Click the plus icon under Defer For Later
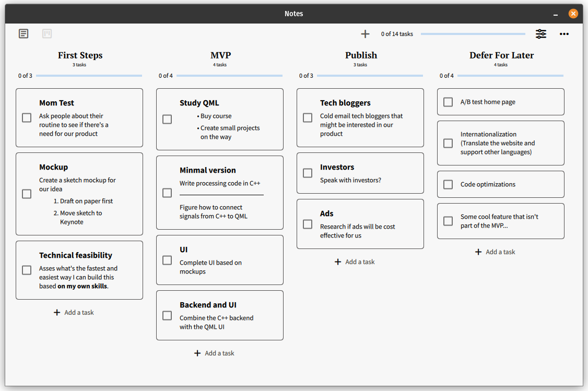Image resolution: width=588 pixels, height=391 pixels. (x=478, y=252)
